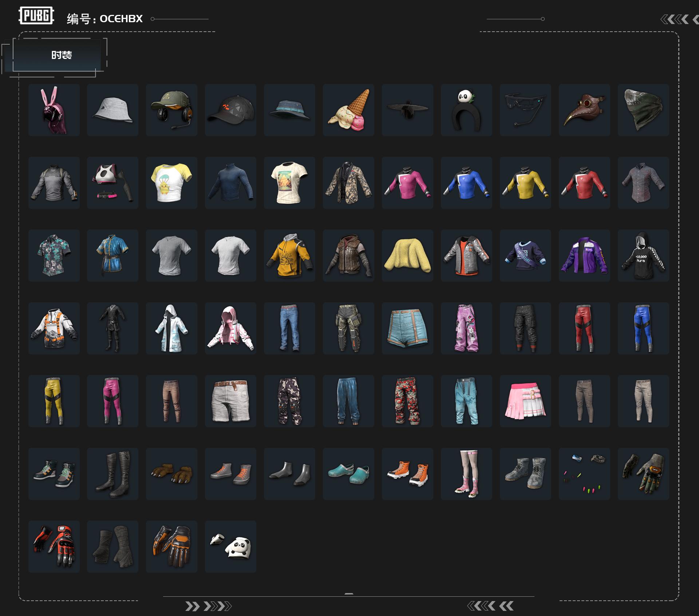This screenshot has height=616, width=699.
Task: Select the brown bear paw shoes
Action: tap(172, 474)
